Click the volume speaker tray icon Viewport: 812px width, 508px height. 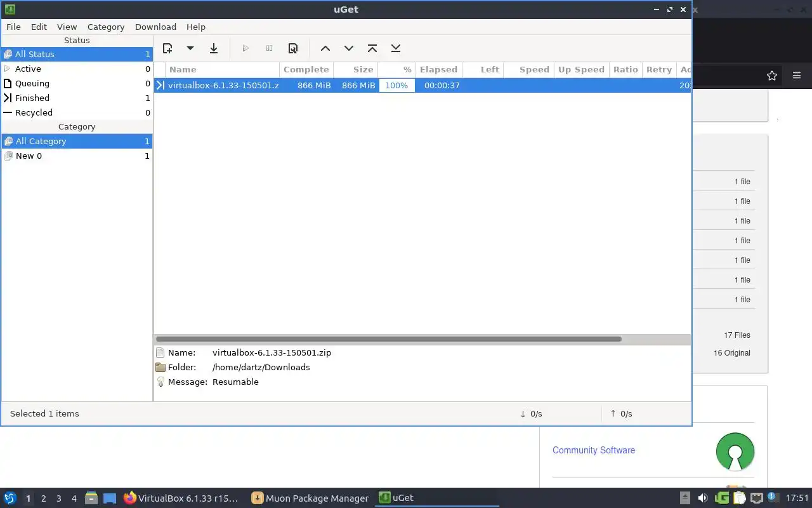pos(703,498)
